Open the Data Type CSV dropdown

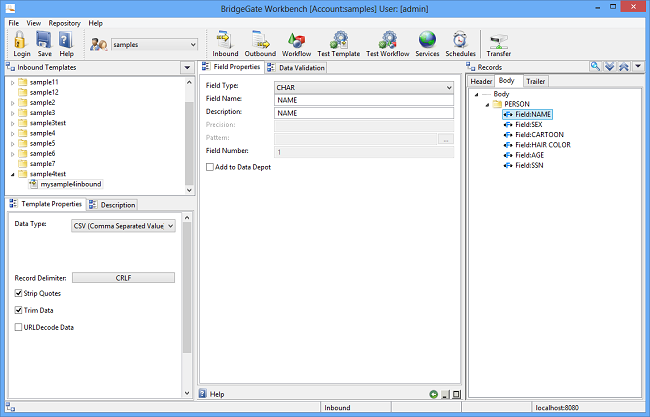point(170,226)
